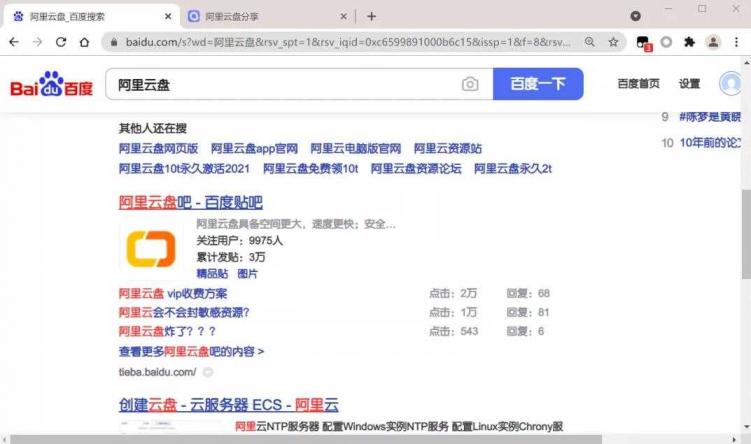Click the horizontal scrollbar thumb at bottom
The height and width of the screenshot is (444, 751).
tap(306, 439)
